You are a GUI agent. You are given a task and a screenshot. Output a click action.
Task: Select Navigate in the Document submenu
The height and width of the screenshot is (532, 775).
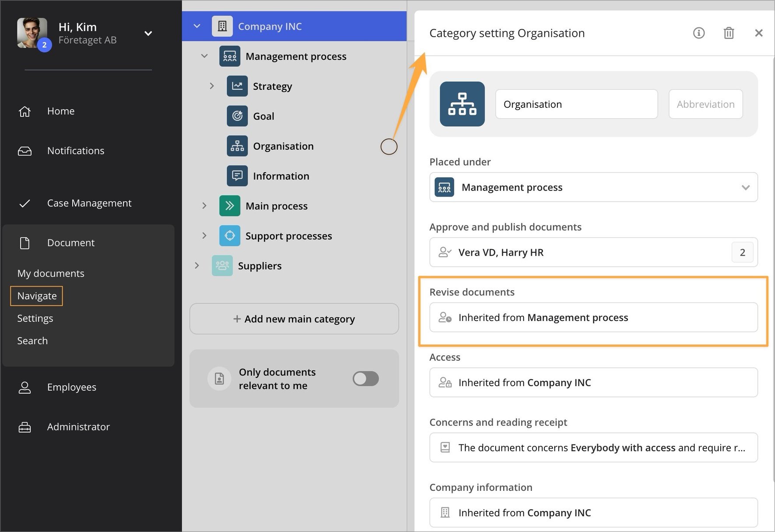(37, 296)
